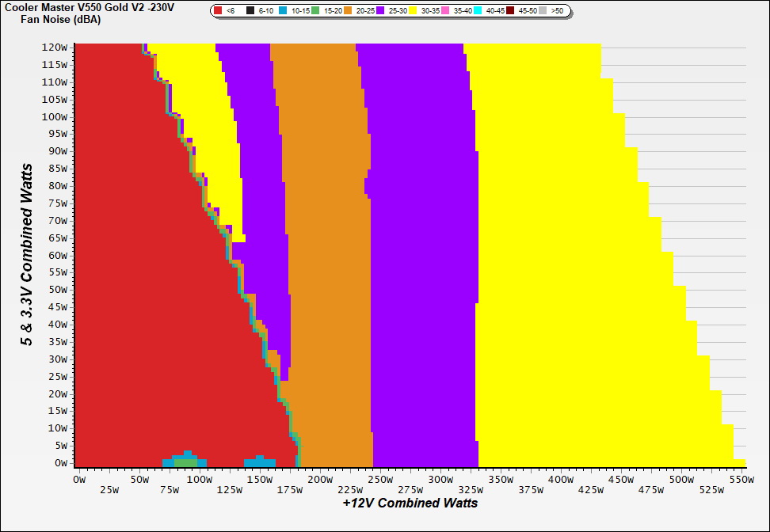
Task: Click the purple 25-30 legend swatch
Action: coord(380,11)
